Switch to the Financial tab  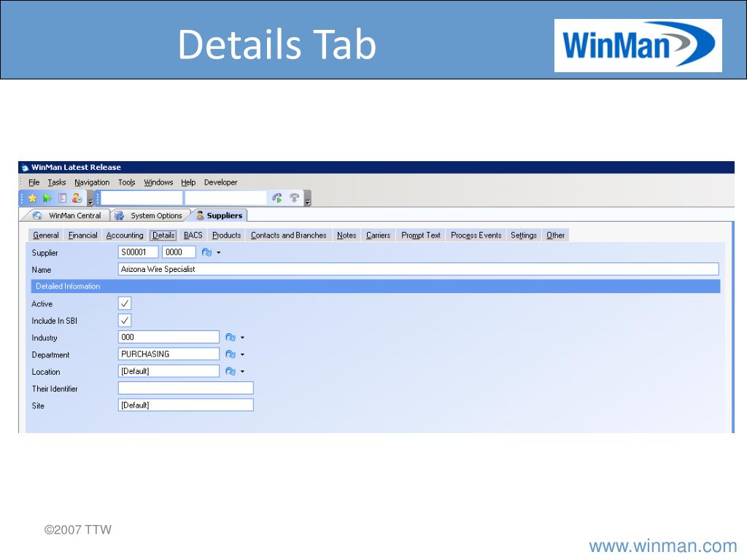[x=83, y=236]
